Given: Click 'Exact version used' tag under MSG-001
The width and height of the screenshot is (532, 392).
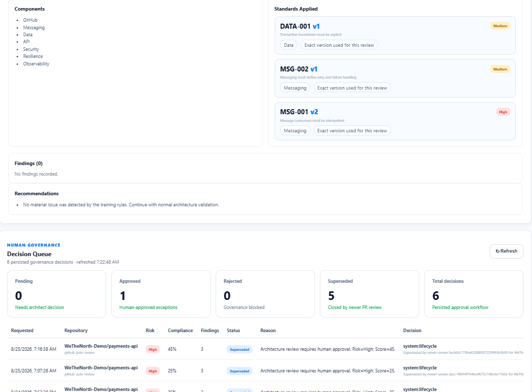Looking at the screenshot, I should point(352,130).
